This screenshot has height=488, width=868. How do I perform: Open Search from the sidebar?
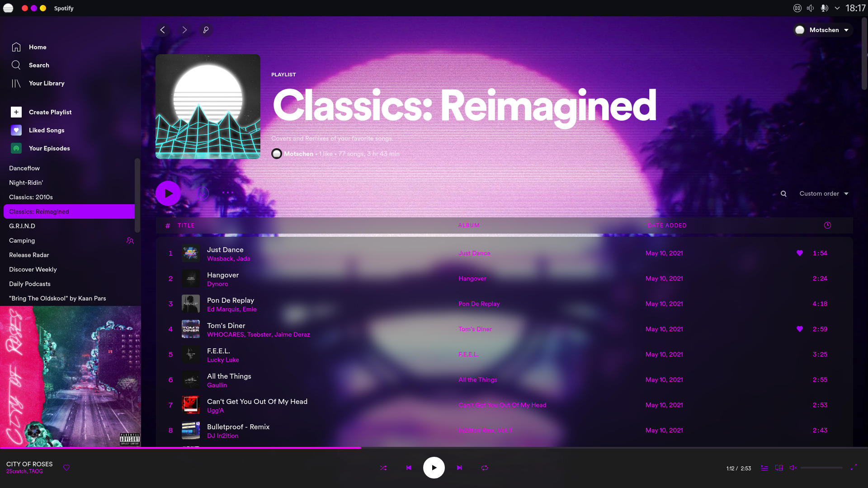point(39,65)
